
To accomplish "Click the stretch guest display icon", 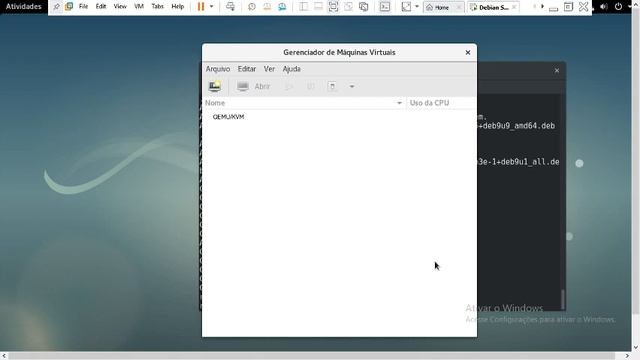I will pos(406,7).
